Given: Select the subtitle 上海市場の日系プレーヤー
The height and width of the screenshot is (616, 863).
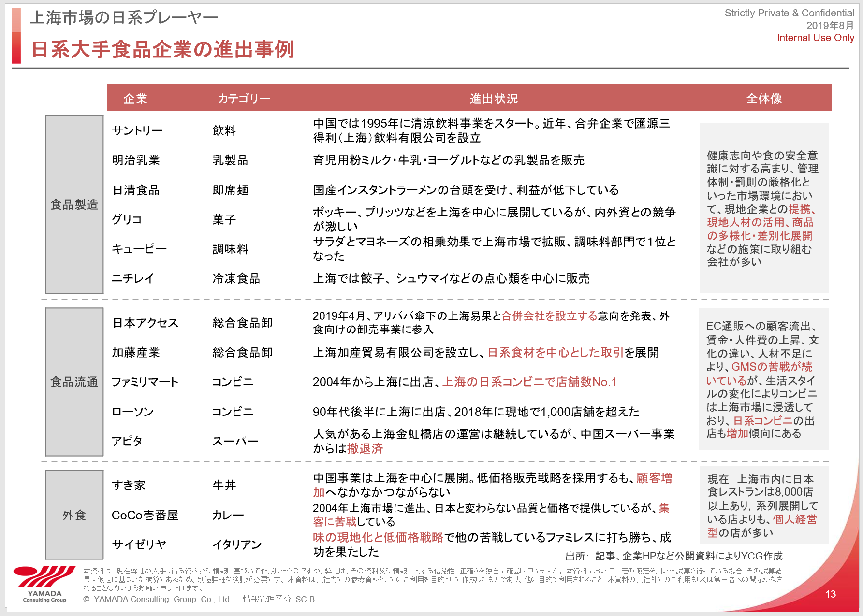Looking at the screenshot, I should tap(124, 18).
